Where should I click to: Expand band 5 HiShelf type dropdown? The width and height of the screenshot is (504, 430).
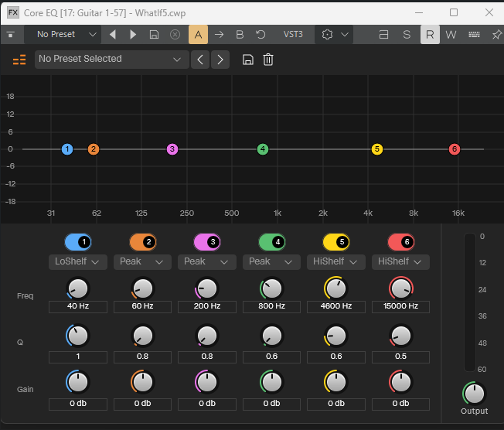click(x=336, y=261)
